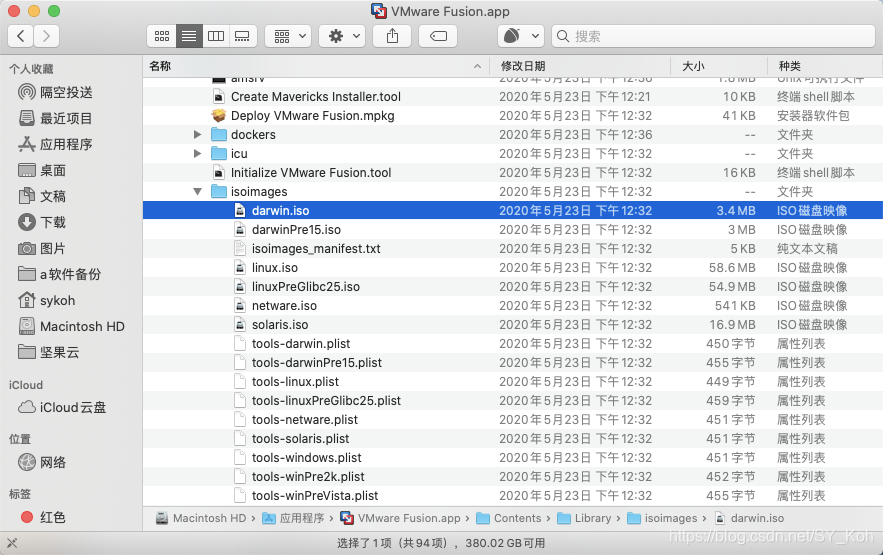Image resolution: width=883 pixels, height=555 pixels.
Task: Open 应用程序 applications in sidebar
Action: (55, 144)
